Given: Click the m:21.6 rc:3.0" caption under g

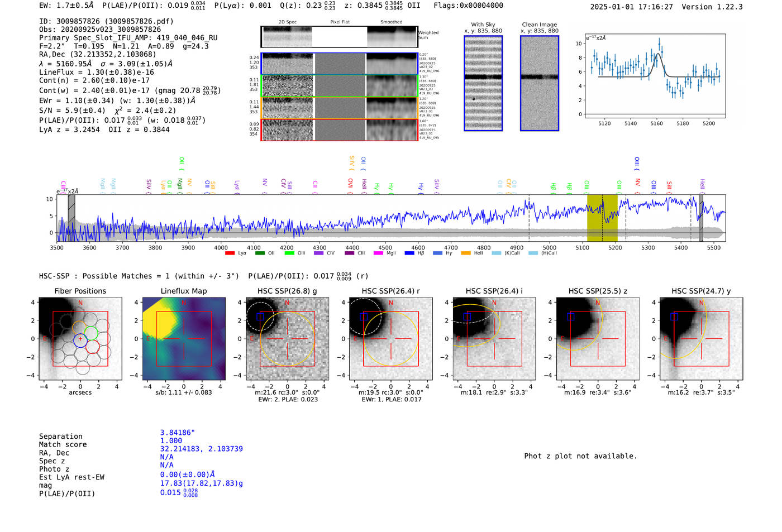Looking at the screenshot, I should click(287, 392).
